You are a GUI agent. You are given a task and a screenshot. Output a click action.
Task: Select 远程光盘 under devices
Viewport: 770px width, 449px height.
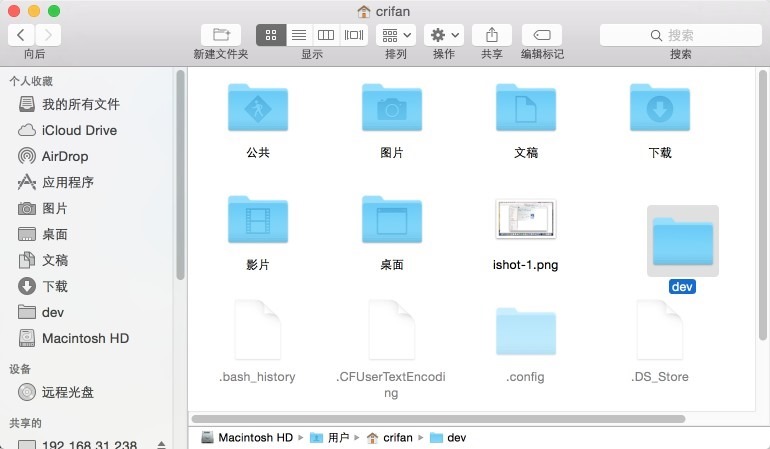coord(86,392)
